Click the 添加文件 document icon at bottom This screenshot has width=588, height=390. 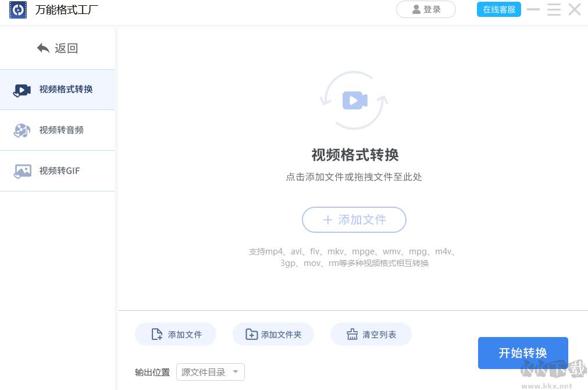click(x=156, y=334)
